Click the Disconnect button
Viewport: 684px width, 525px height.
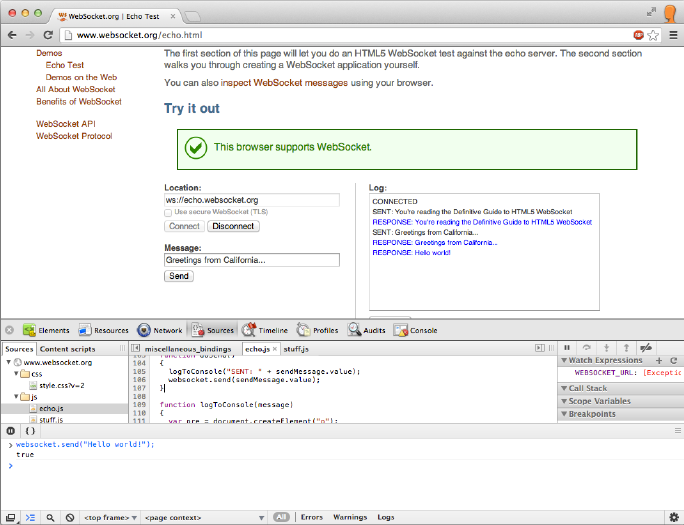point(233,226)
